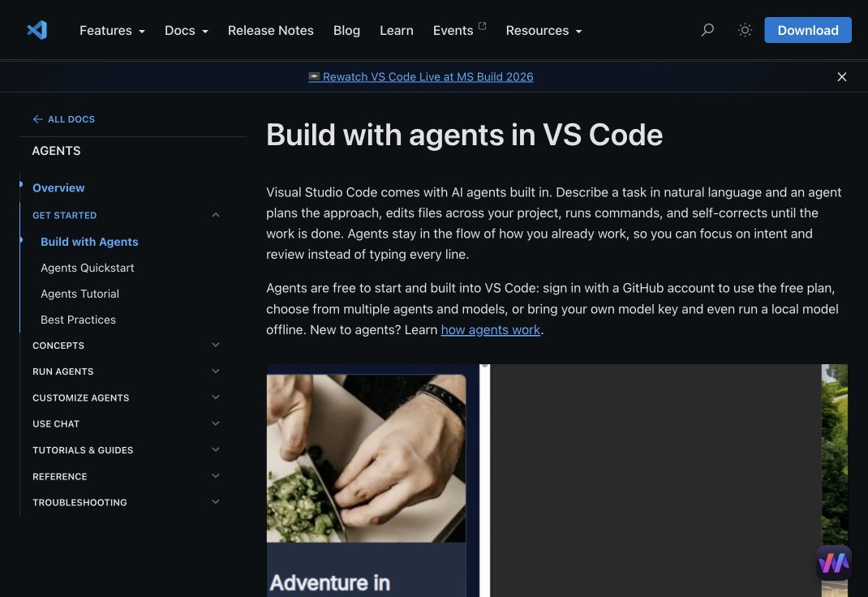Expand the CONCEPTS section

tap(127, 346)
